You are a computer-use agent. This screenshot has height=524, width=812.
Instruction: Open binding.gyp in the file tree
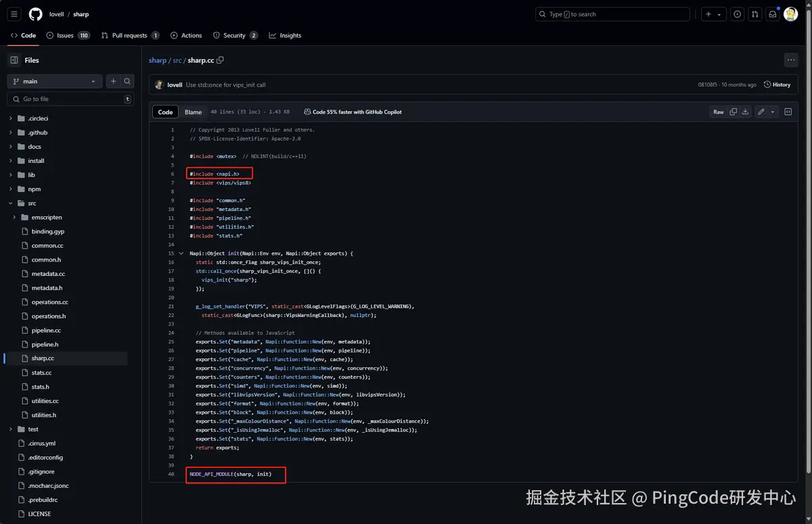click(47, 231)
